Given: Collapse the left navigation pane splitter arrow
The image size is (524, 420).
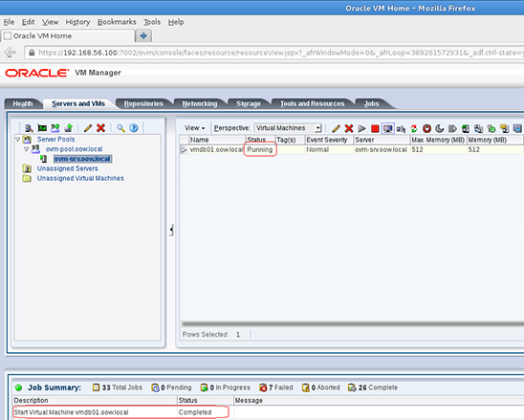Looking at the screenshot, I should (171, 230).
